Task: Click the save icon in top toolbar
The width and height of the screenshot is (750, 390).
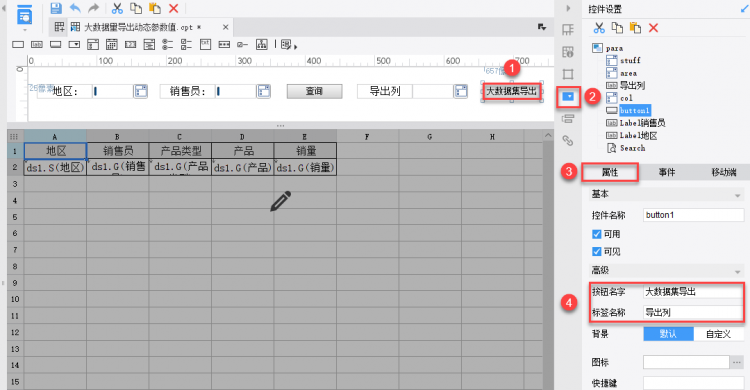Action: [x=56, y=8]
